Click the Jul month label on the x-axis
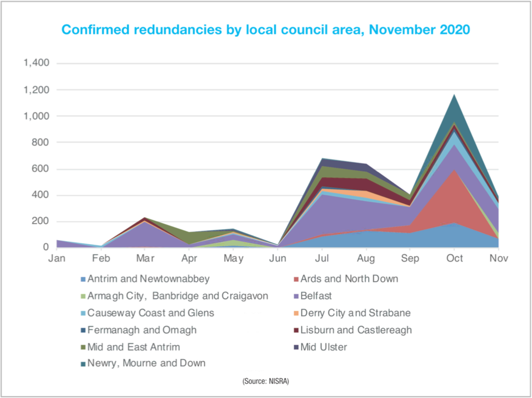This screenshot has width=532, height=398. 322,258
